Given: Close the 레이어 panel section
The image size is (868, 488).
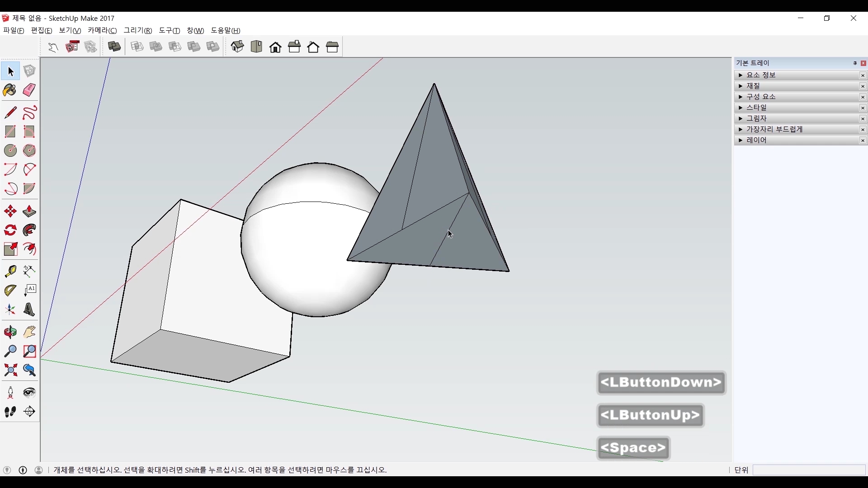Looking at the screenshot, I should [863, 141].
